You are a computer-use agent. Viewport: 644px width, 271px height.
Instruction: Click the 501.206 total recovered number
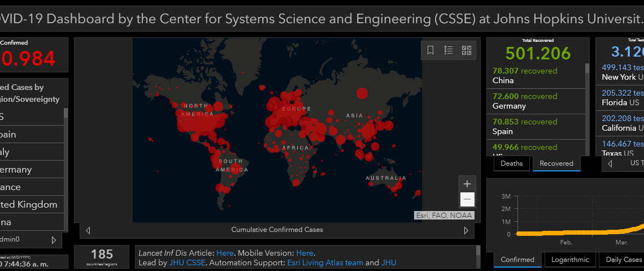coord(538,53)
